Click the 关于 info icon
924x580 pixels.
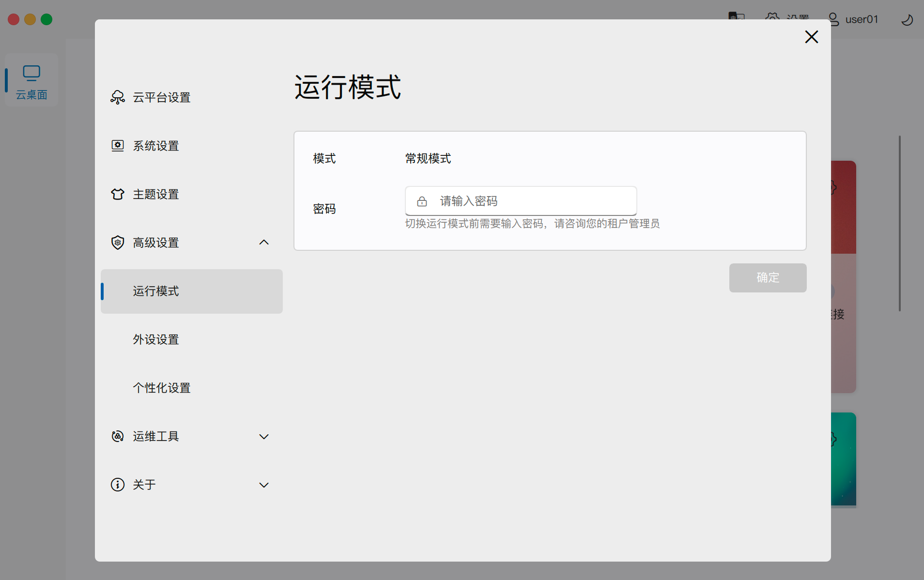(118, 485)
